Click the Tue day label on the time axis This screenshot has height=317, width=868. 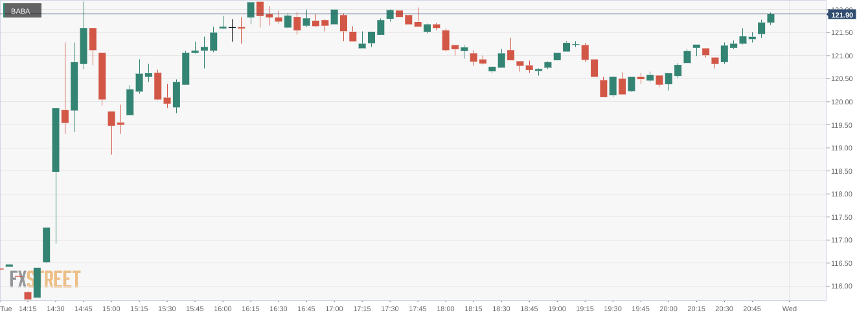click(6, 309)
